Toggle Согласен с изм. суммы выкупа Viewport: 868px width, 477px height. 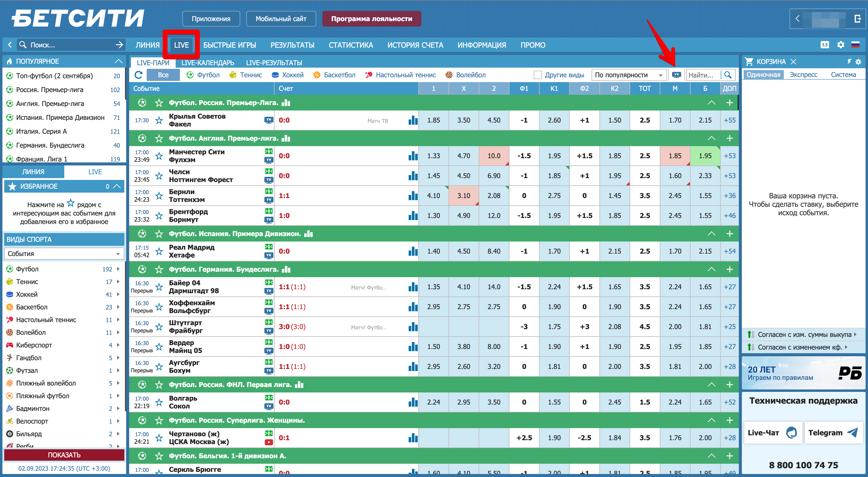click(x=802, y=335)
